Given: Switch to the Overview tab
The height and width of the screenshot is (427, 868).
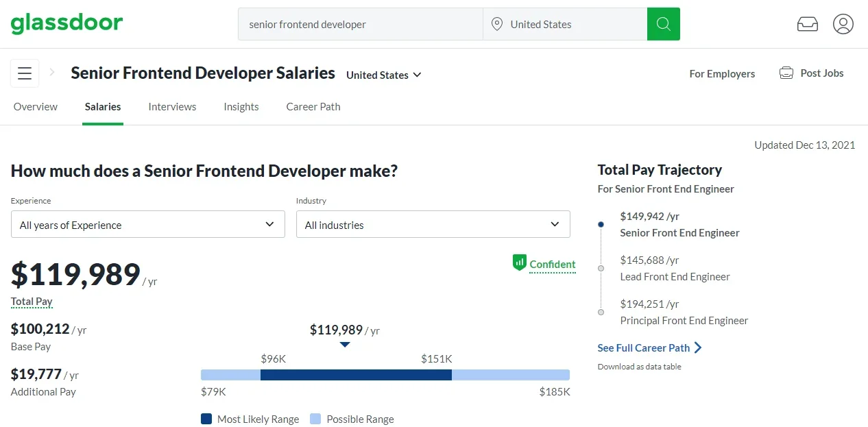Looking at the screenshot, I should pyautogui.click(x=36, y=107).
